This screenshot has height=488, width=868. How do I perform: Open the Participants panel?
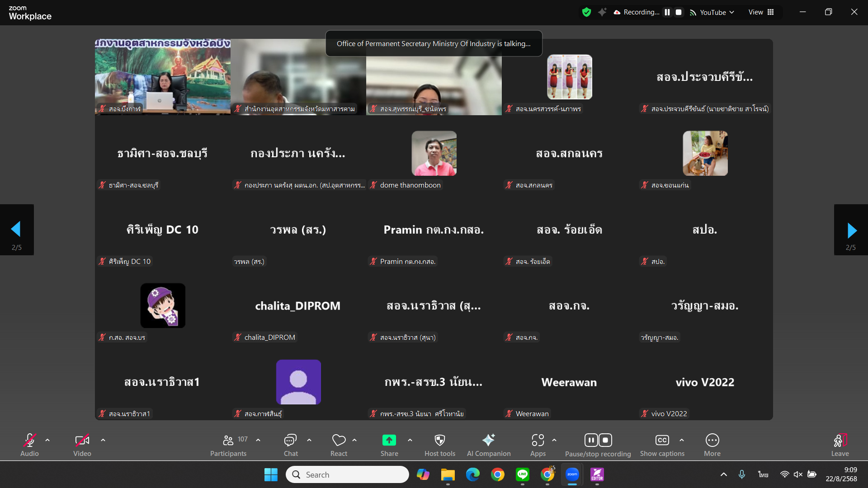[228, 441]
